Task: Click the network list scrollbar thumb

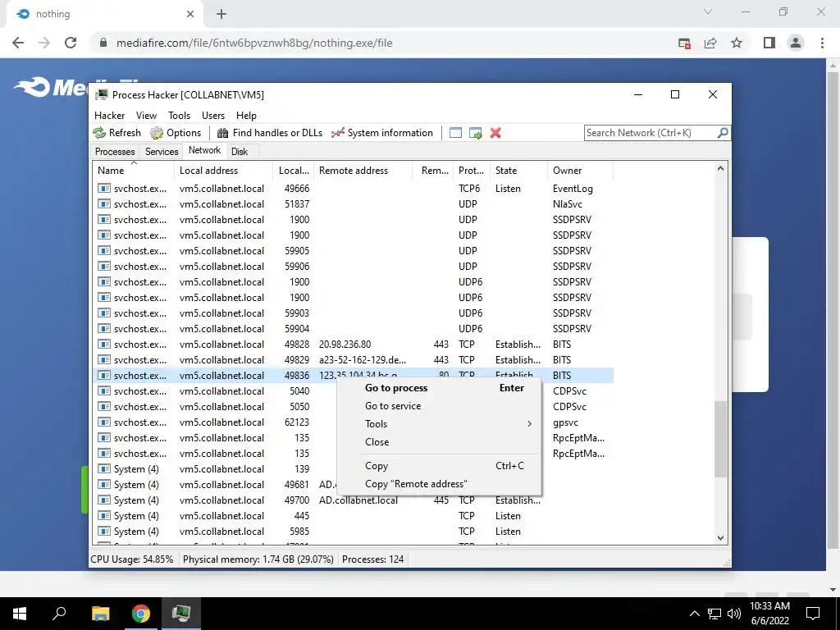Action: tap(720, 440)
